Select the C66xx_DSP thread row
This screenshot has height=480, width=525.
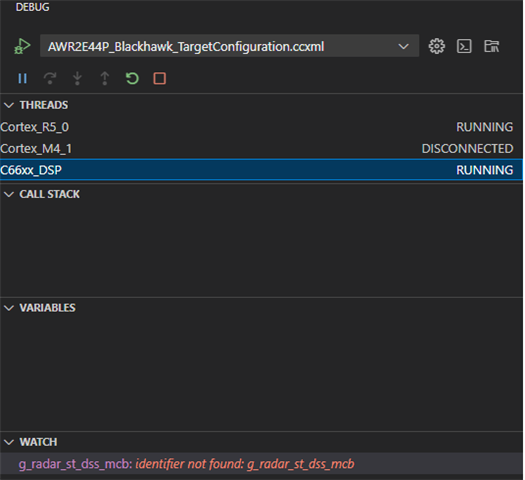coord(261,170)
